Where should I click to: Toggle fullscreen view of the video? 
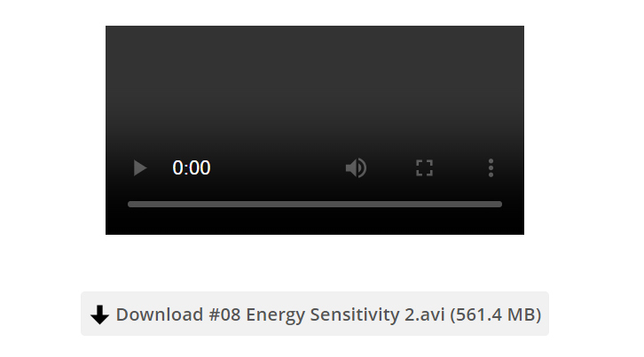424,167
